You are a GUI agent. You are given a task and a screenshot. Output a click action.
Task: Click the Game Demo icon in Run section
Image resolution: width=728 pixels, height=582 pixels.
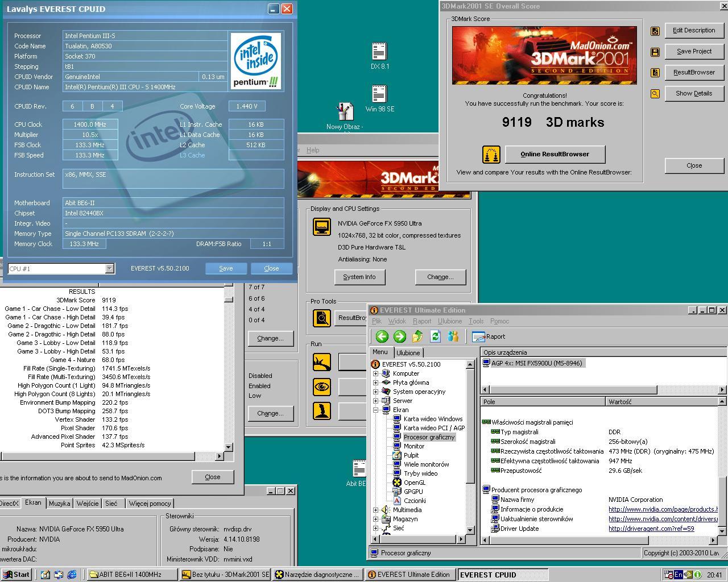322,411
